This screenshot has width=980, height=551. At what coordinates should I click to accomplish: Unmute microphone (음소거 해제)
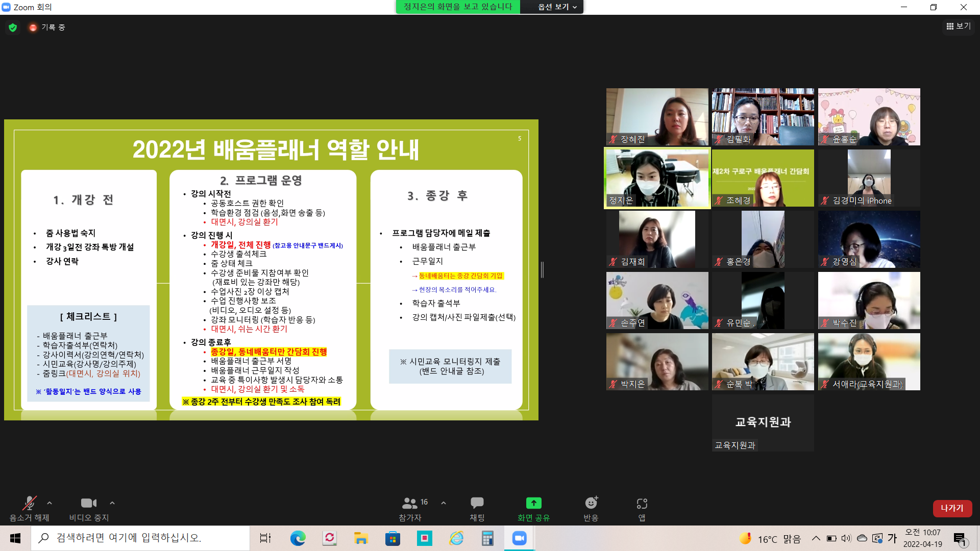click(x=29, y=504)
